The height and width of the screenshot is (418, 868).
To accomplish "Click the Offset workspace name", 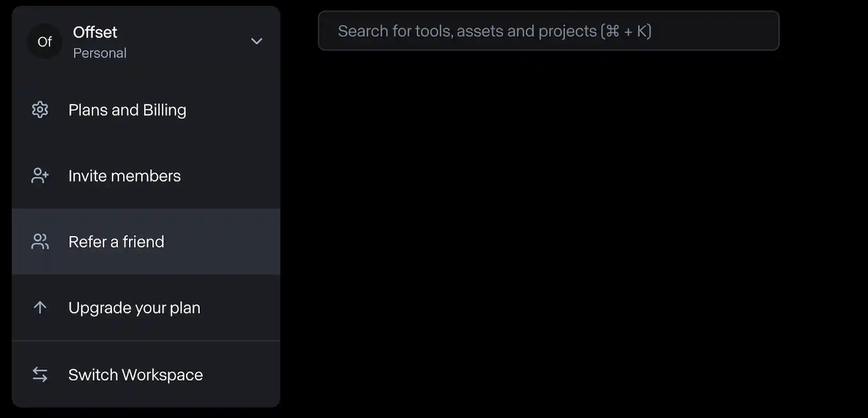I will 95,33.
